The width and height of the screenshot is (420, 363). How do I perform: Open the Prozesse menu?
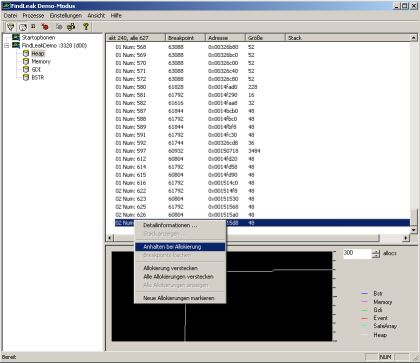(x=33, y=16)
